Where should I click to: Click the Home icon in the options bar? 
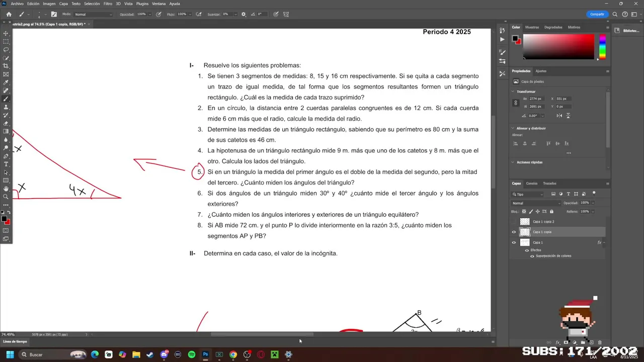tap(9, 14)
